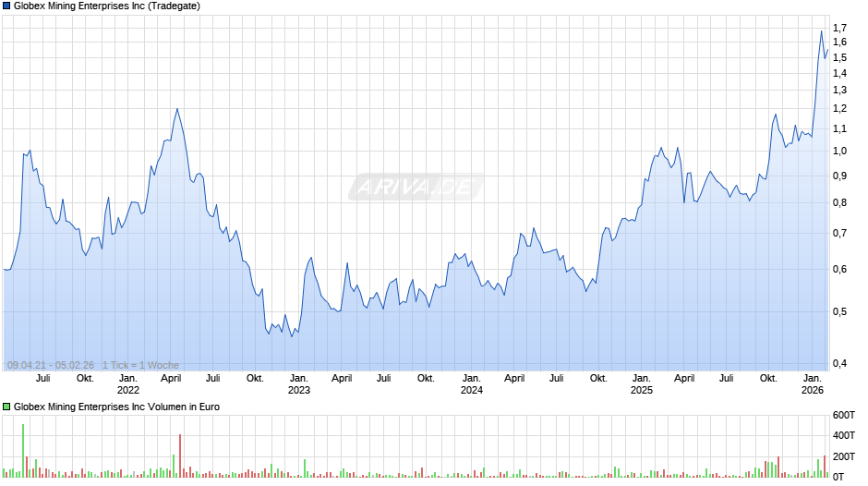Viewport: 868px width, 486px height.
Task: Click the 'Jan. 2023' time axis label
Action: point(299,384)
